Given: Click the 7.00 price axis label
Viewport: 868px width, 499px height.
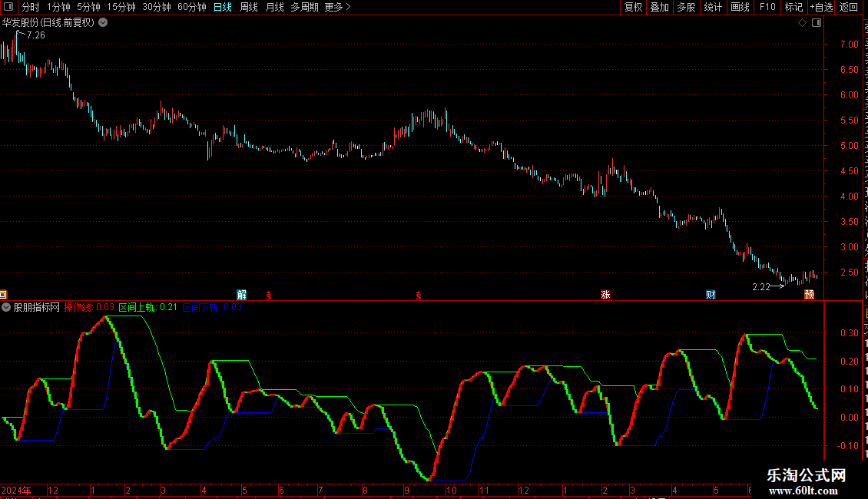Looking at the screenshot, I should click(x=849, y=45).
